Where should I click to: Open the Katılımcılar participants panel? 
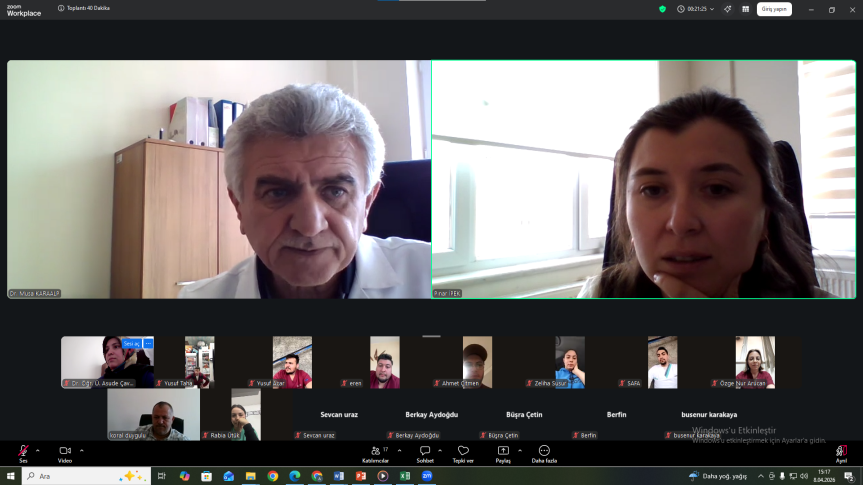pos(375,453)
